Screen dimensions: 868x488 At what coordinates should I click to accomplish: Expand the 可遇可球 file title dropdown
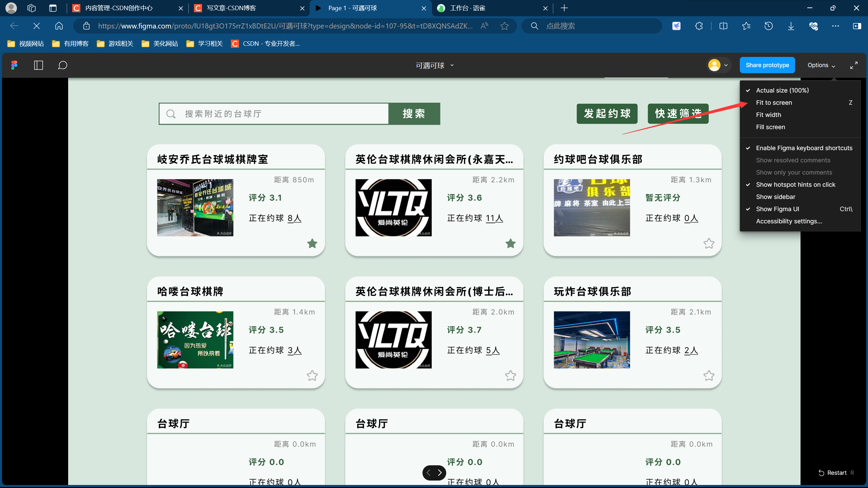click(x=434, y=65)
